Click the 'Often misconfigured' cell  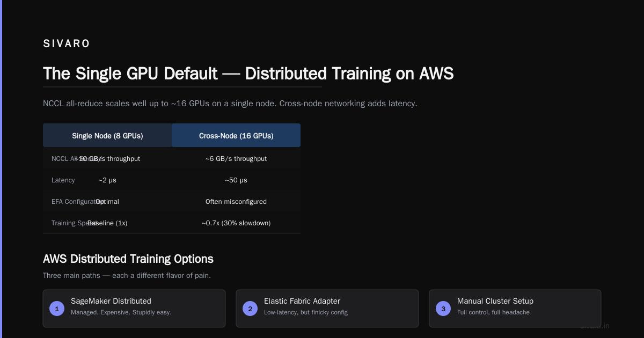236,202
